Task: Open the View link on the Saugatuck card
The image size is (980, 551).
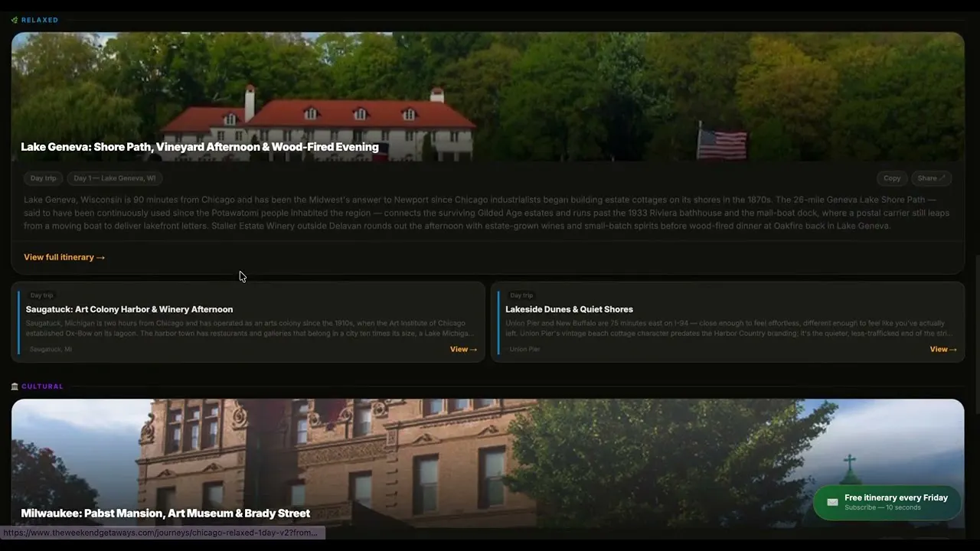Action: (x=463, y=349)
